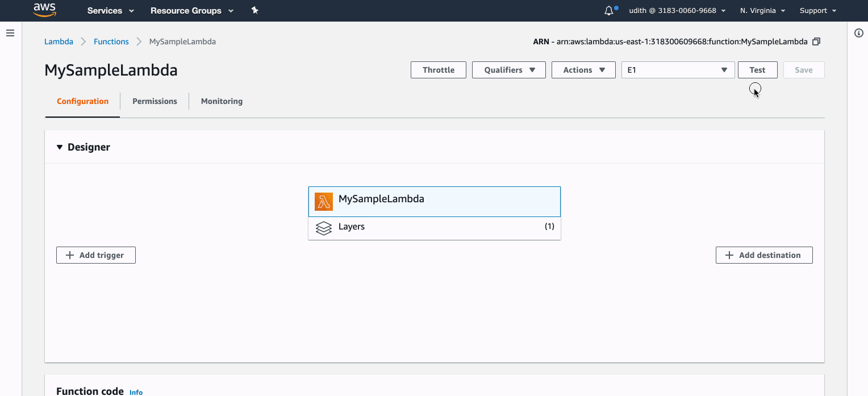Open the udith account dropdown menu
The width and height of the screenshot is (868, 396).
[x=677, y=11]
